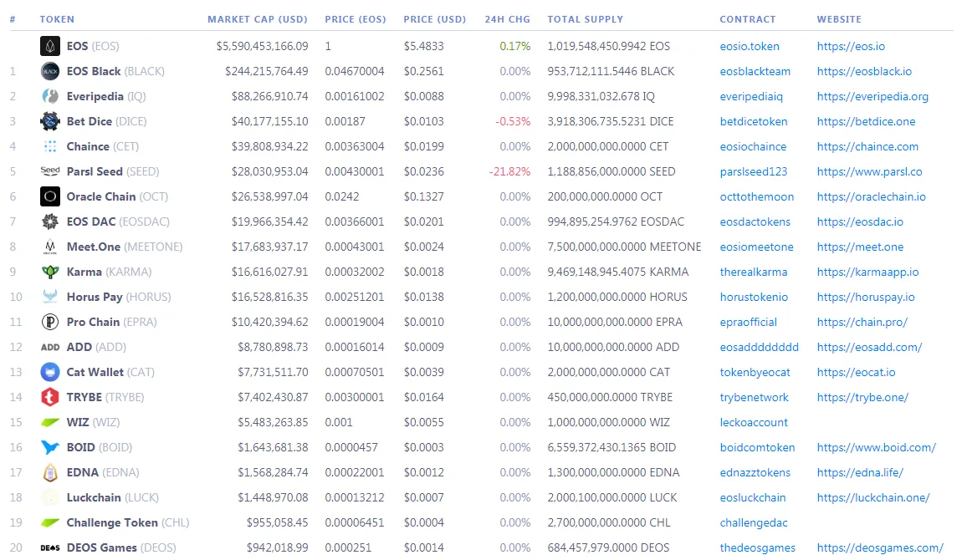
Task: Open betdicetoken contract link
Action: (x=754, y=121)
